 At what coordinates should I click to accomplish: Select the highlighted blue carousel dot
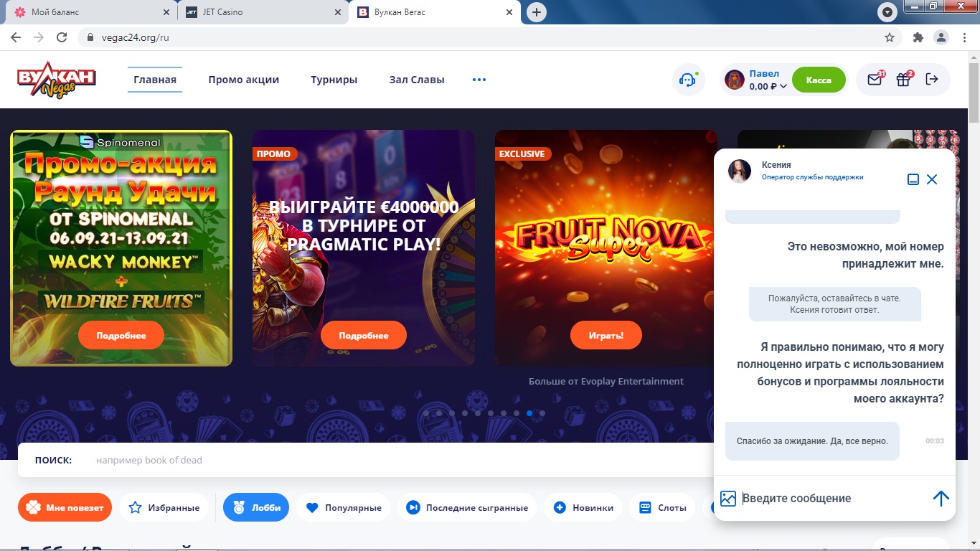click(x=529, y=413)
